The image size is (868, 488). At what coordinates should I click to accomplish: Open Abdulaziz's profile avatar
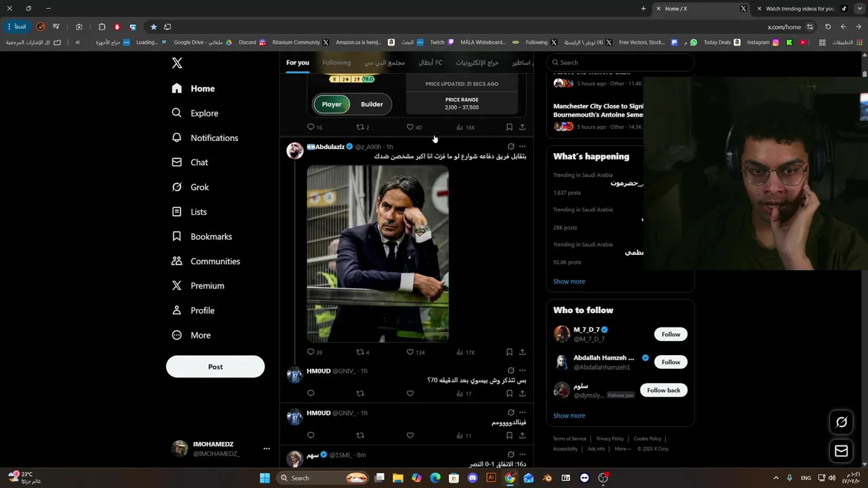point(295,150)
